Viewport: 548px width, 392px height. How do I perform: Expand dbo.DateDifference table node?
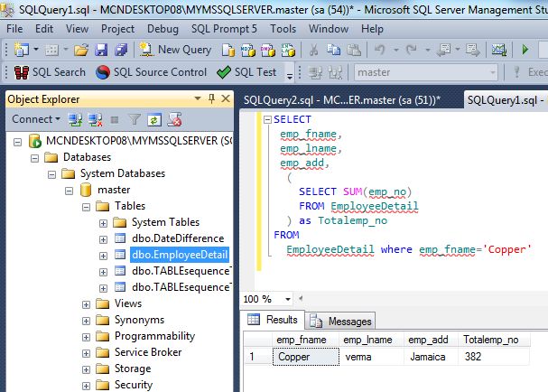tap(103, 240)
